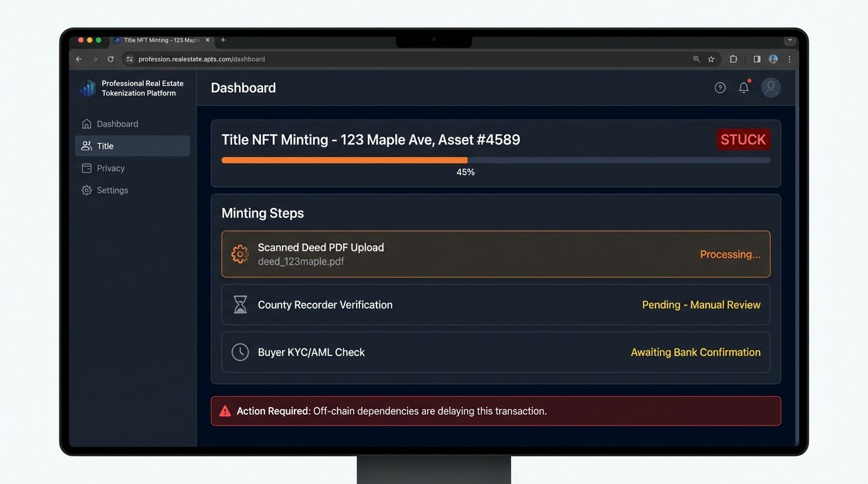Viewport: 868px width, 484px height.
Task: Click the gear icon on Scanned Deed step
Action: (240, 255)
